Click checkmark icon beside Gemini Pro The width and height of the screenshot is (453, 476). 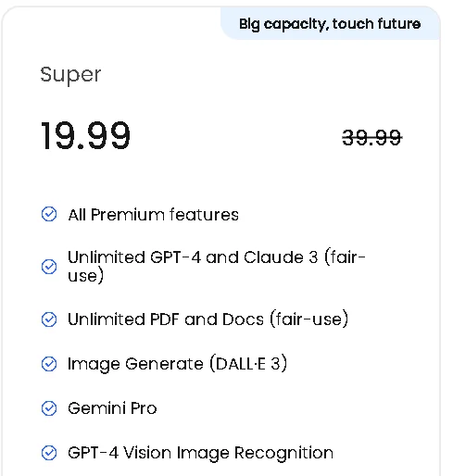click(49, 408)
